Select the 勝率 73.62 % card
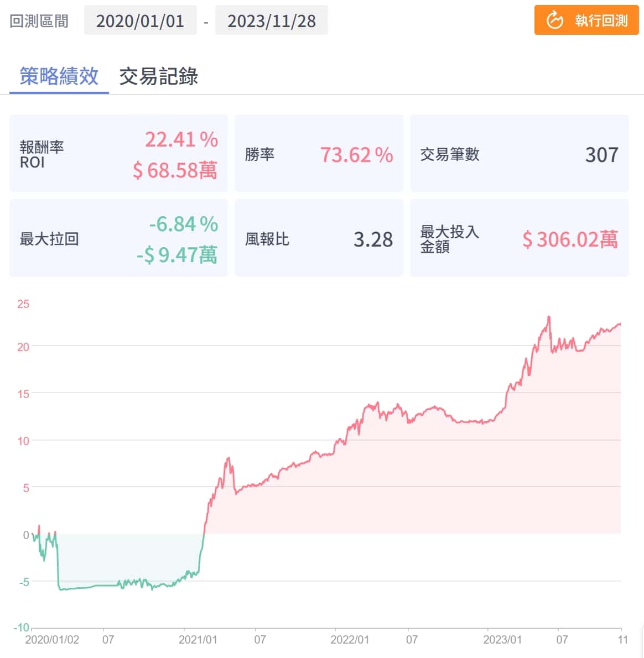 point(319,154)
